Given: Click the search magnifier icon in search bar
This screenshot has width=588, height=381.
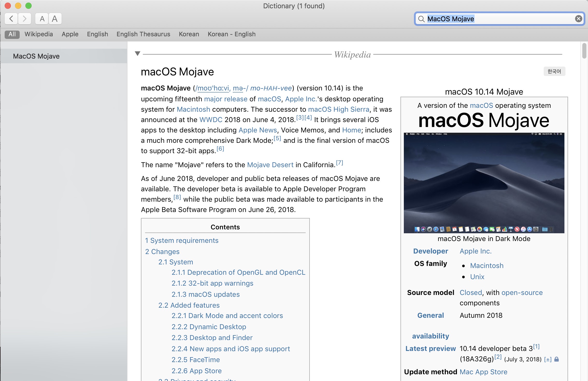Looking at the screenshot, I should coord(422,18).
